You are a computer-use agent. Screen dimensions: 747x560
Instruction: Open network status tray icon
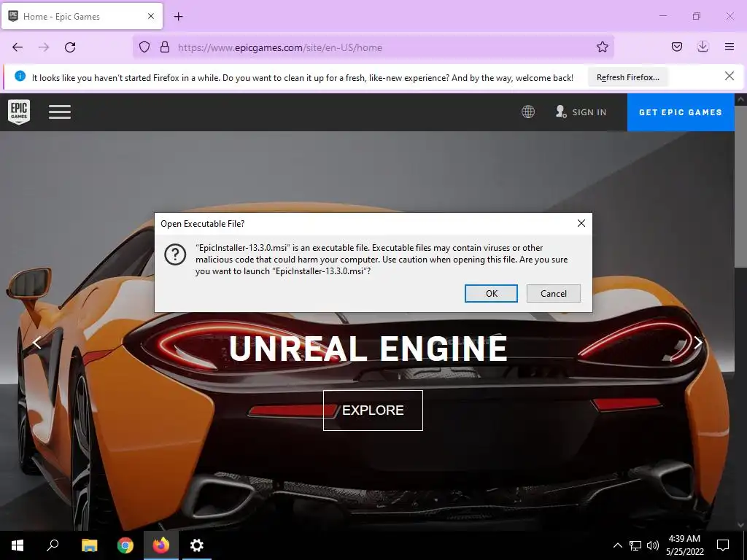(635, 545)
